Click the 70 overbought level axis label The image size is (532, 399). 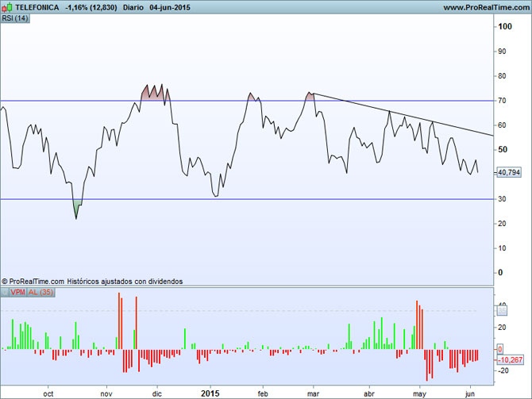pyautogui.click(x=502, y=101)
